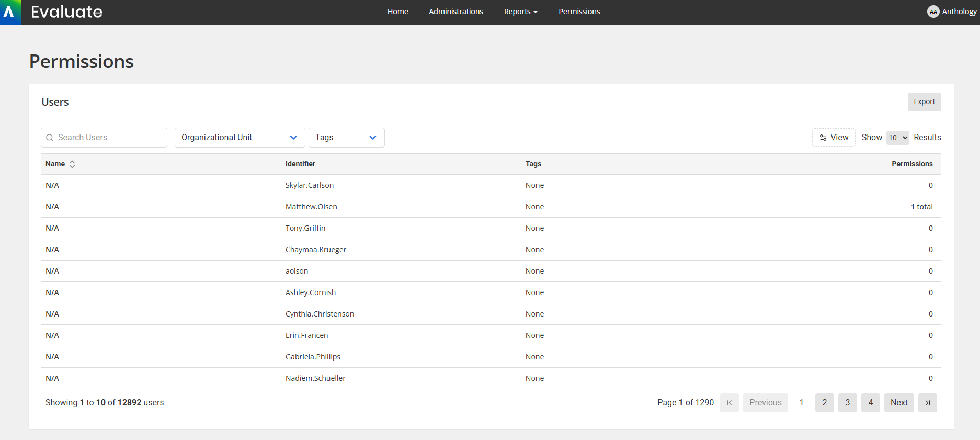
Task: Jump to the last page icon
Action: click(x=927, y=403)
